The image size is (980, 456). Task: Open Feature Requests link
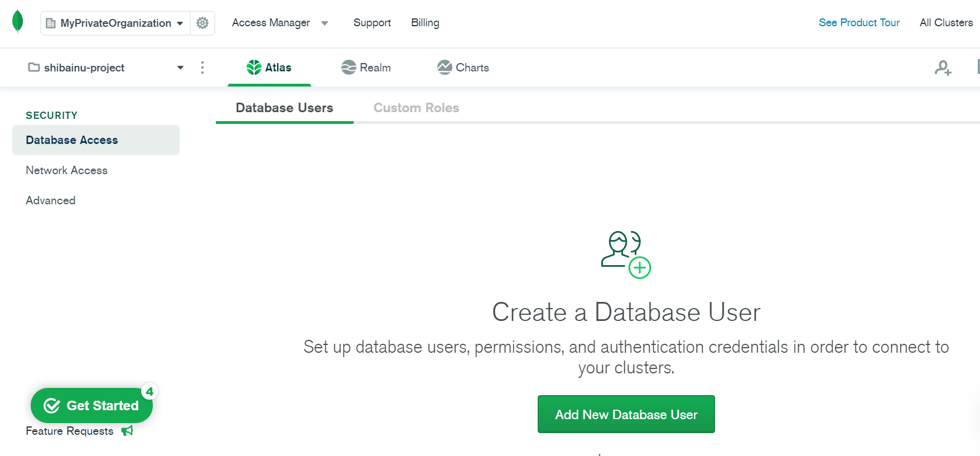[69, 431]
